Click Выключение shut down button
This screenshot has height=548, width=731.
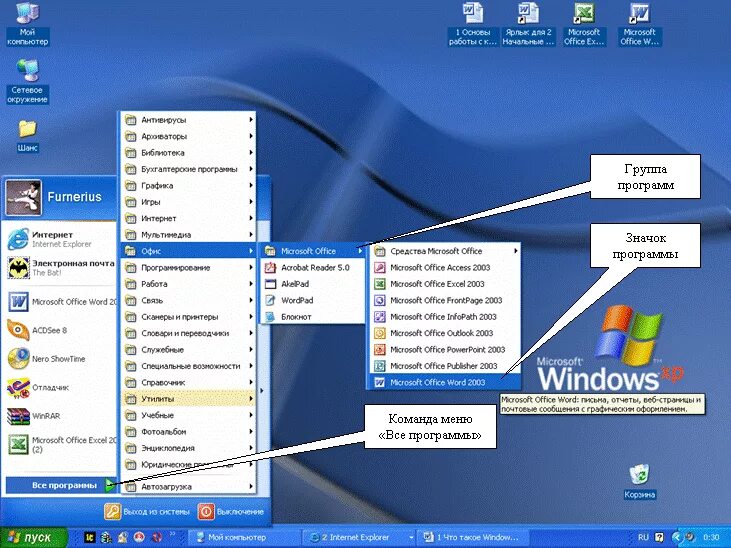(231, 512)
